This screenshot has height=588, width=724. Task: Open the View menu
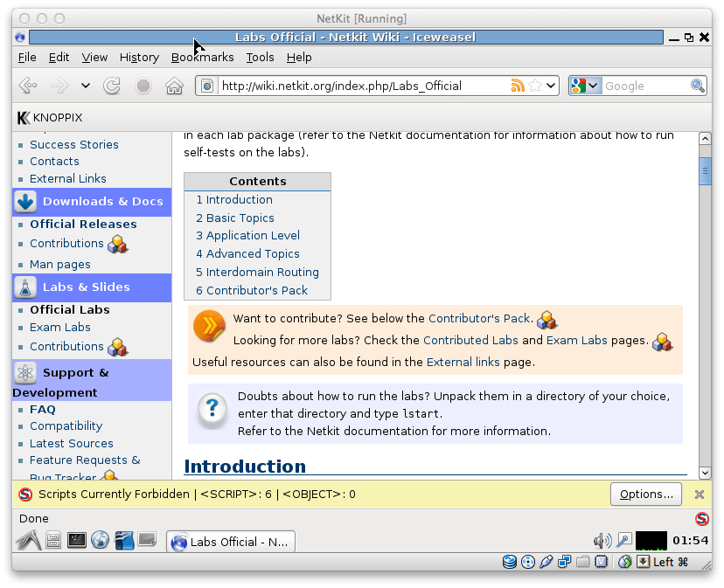[x=94, y=58]
